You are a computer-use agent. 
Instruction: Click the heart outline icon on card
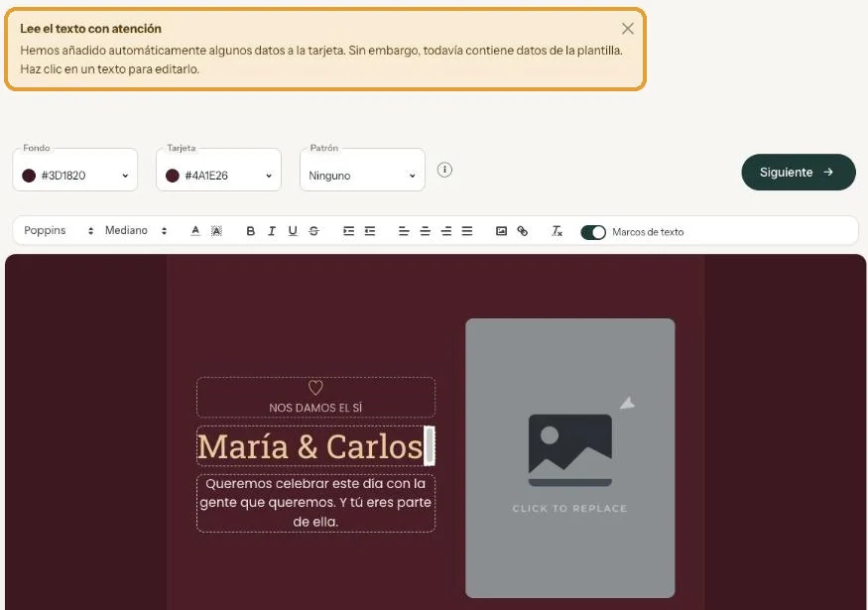click(315, 388)
